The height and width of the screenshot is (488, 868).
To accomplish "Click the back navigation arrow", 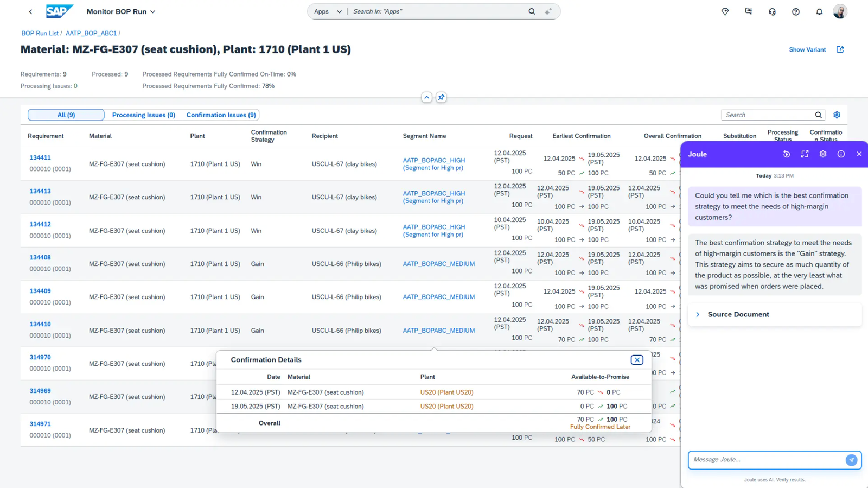I will 30,11.
